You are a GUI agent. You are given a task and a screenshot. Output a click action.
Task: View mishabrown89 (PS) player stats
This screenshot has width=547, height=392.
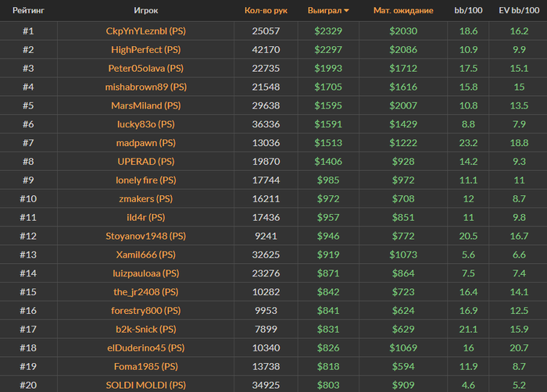point(146,87)
